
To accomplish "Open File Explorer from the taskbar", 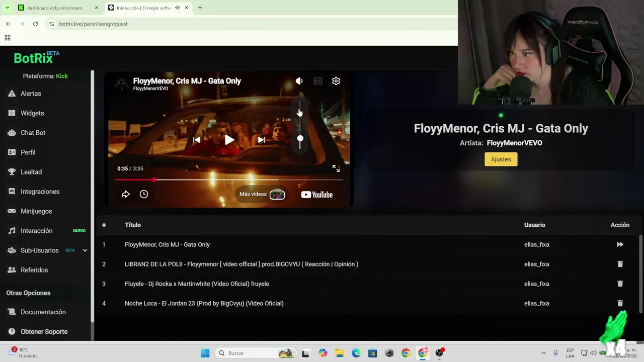I will 339,353.
